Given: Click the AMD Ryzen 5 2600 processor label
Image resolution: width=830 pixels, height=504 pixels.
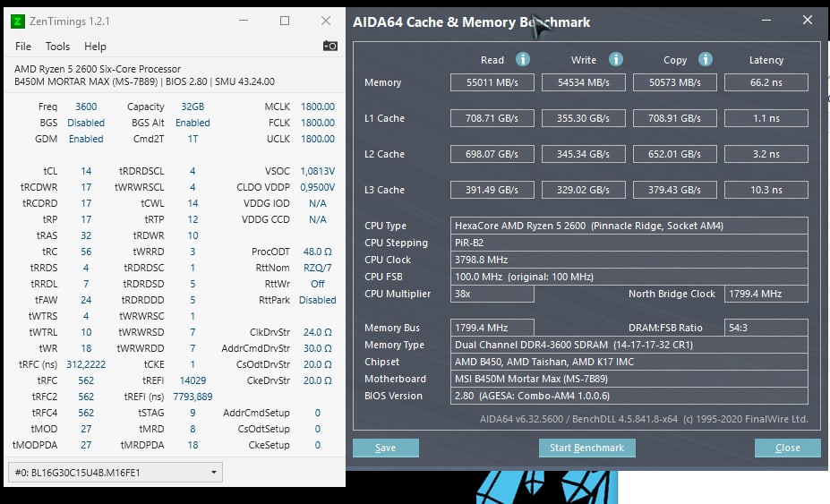Looking at the screenshot, I should point(98,69).
